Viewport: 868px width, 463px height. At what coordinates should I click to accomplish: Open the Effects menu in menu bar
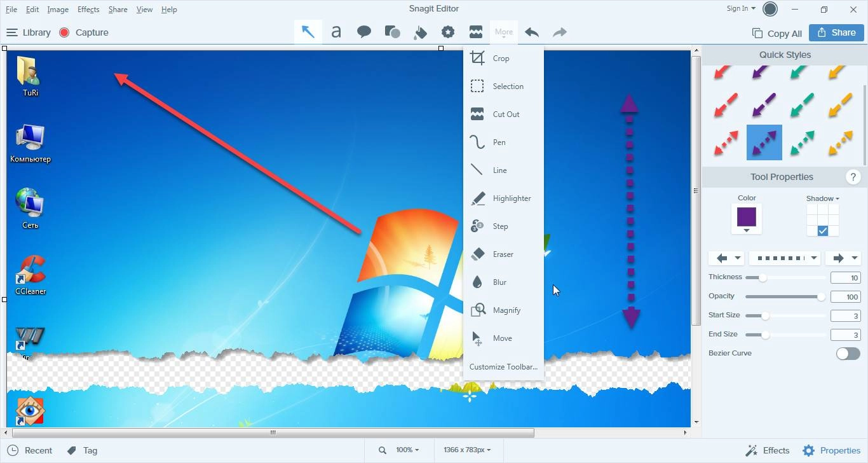click(x=88, y=10)
